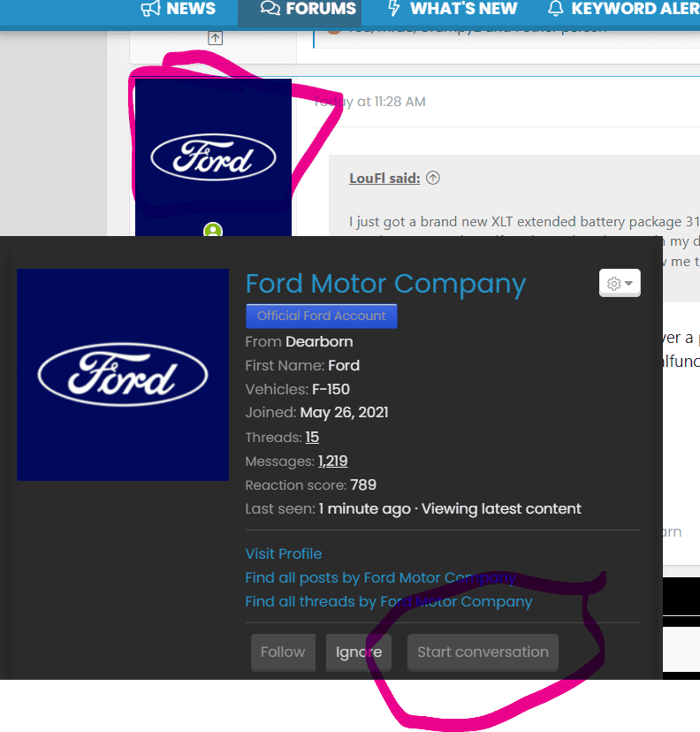Click the chat bubbles icon beside FORUMS
Screen dimensions: 700x732
coord(270,9)
